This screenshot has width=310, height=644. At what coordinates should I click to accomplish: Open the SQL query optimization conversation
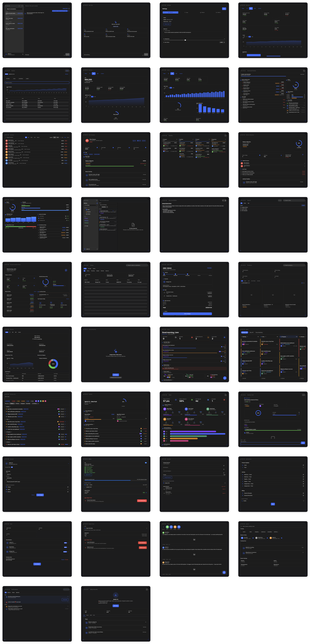[x=14, y=29]
